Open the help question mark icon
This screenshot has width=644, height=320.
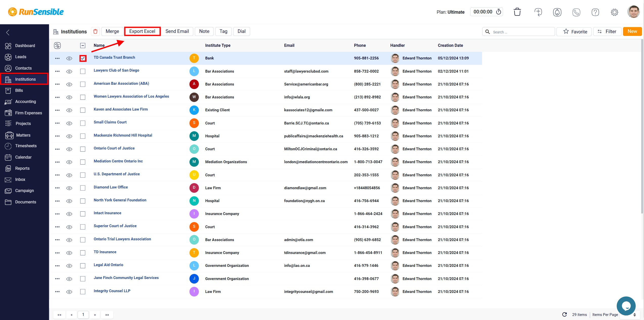[595, 12]
